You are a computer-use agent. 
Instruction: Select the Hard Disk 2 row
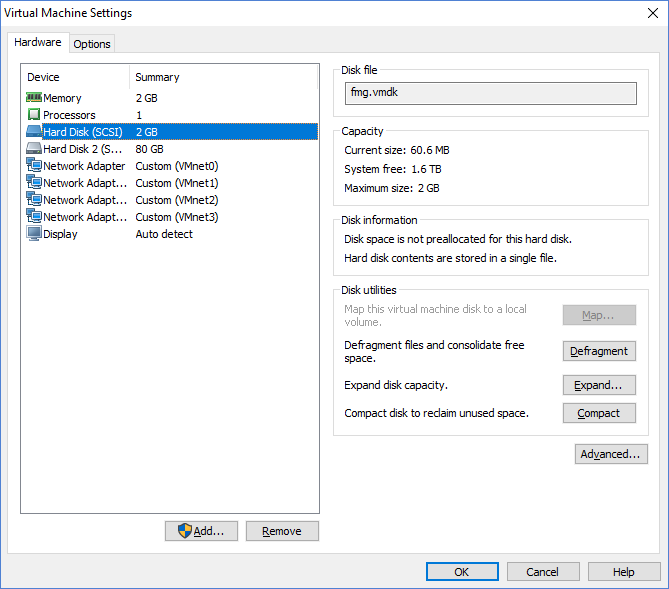(x=172, y=149)
